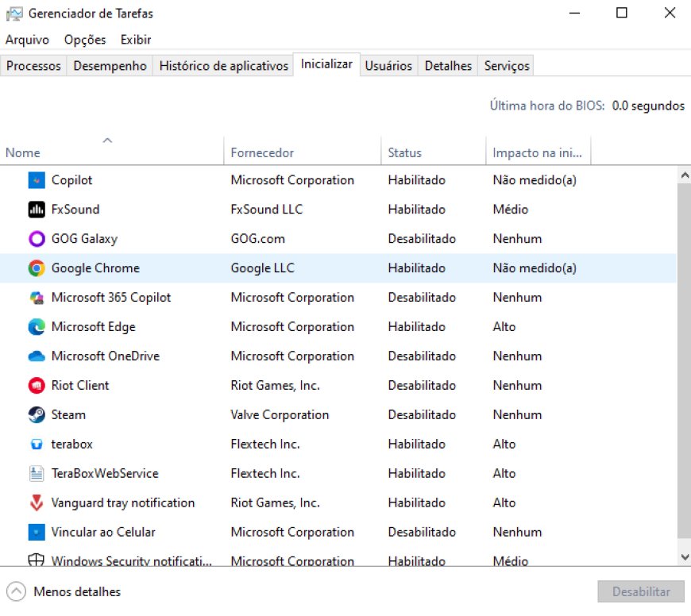Select the Vincular ao Celular name
The height and width of the screenshot is (616, 691).
[x=103, y=533]
